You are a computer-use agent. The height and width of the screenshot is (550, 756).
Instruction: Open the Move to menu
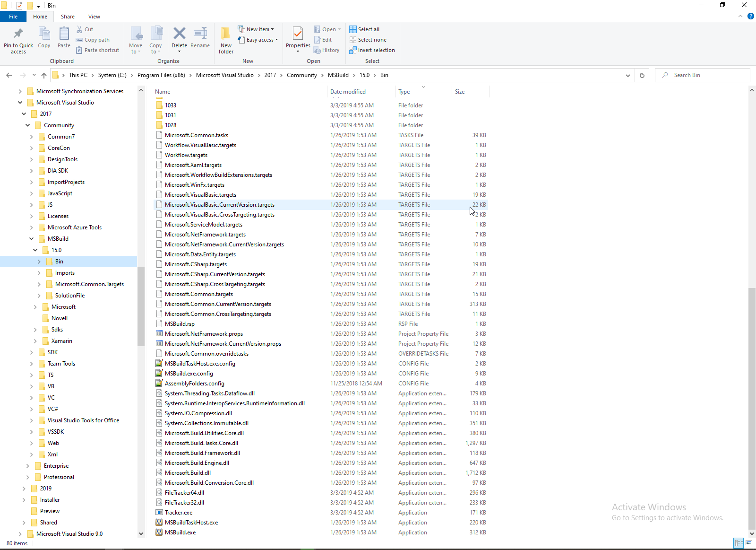[136, 40]
